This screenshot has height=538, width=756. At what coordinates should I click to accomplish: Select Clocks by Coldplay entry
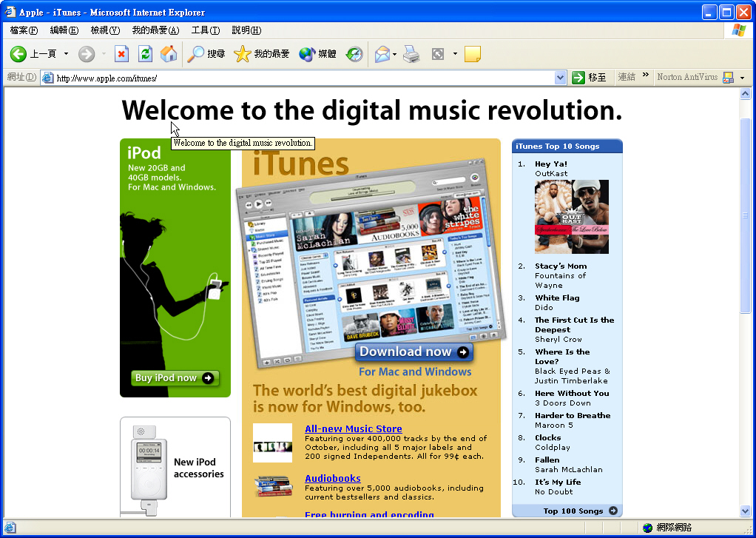click(x=553, y=443)
